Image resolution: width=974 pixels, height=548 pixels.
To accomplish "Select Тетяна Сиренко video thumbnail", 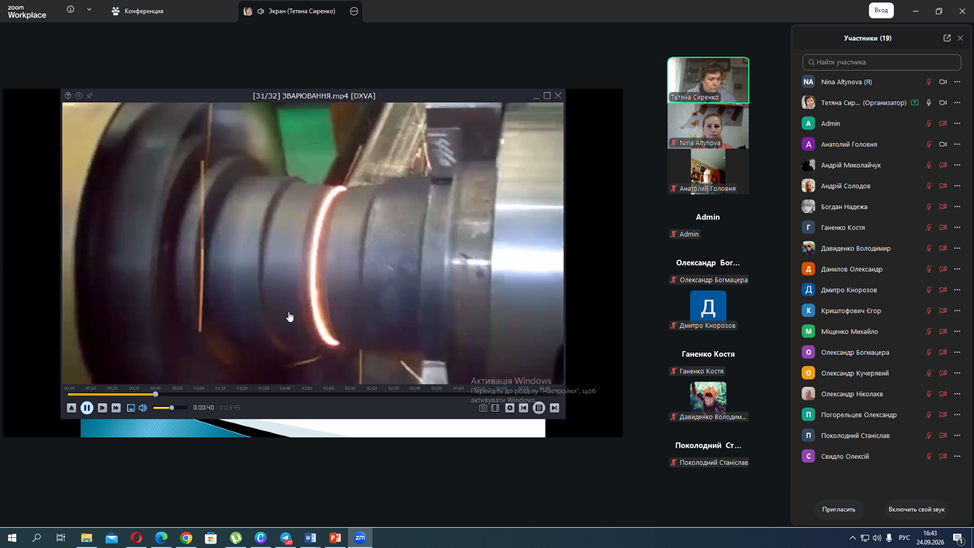I will (708, 80).
